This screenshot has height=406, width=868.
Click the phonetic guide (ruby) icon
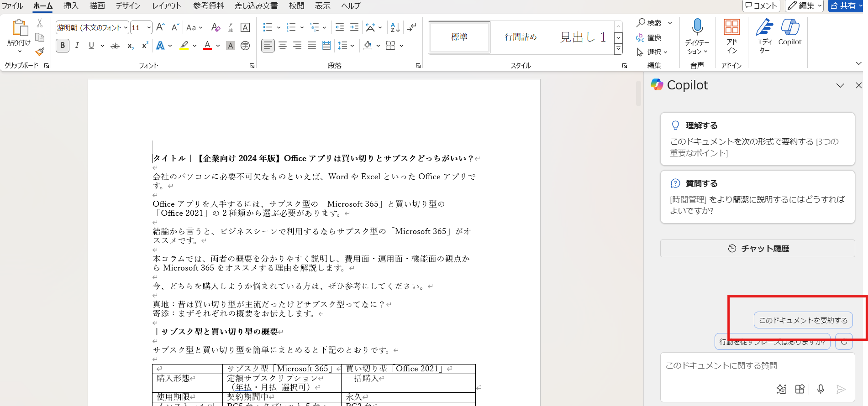coord(231,27)
